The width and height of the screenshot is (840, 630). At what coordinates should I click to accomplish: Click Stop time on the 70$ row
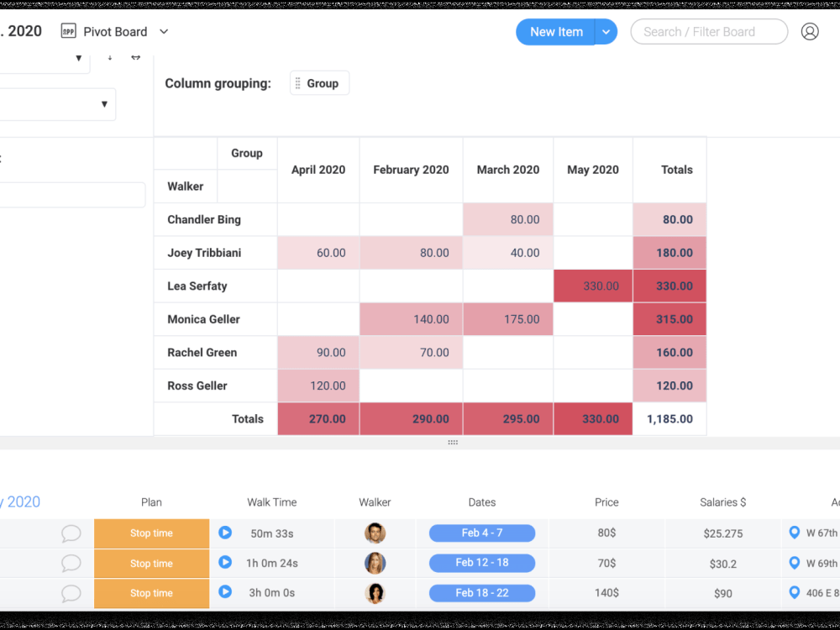[x=151, y=563]
